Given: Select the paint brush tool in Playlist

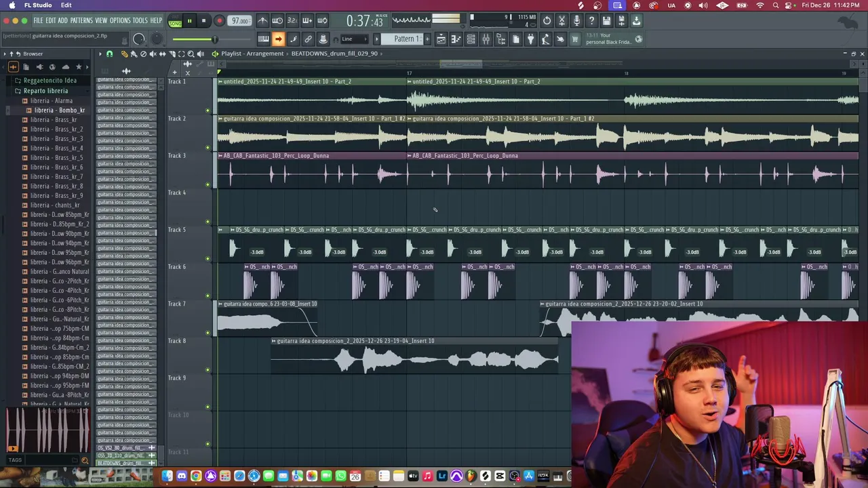Looking at the screenshot, I should pos(134,54).
